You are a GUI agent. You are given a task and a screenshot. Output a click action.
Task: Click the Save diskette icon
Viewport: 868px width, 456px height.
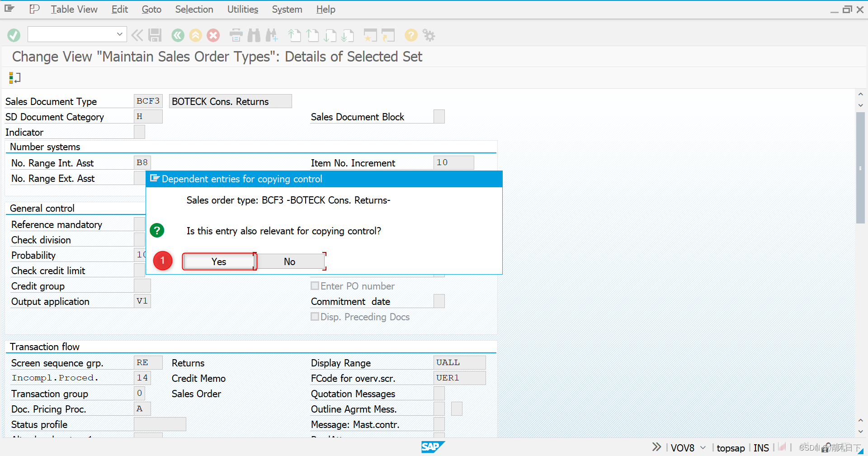coord(155,35)
